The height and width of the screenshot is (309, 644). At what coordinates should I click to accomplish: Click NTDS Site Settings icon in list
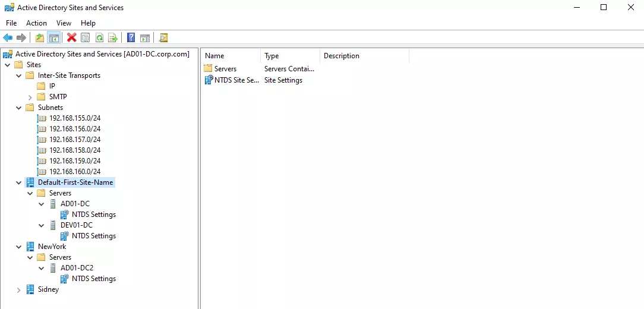click(x=209, y=80)
